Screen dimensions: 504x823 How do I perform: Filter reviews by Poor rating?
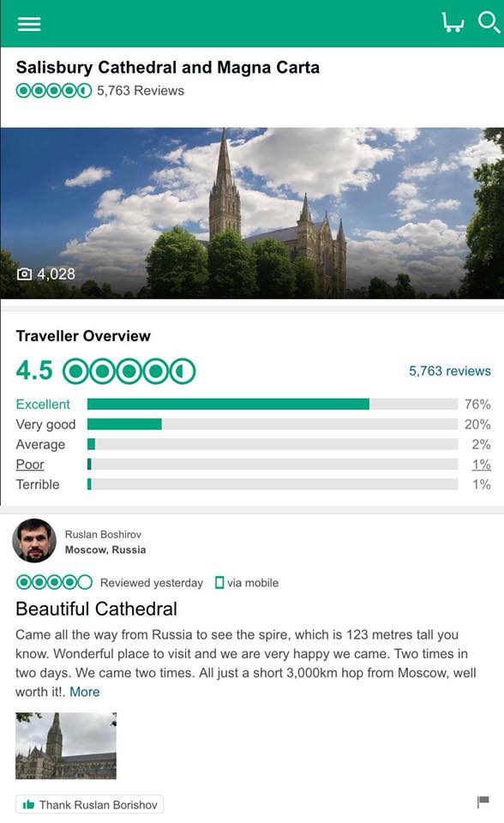tap(30, 465)
